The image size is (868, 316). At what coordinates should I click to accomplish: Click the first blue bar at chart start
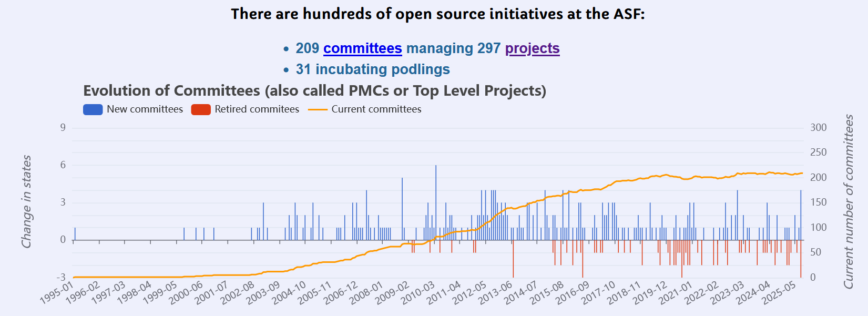click(75, 234)
